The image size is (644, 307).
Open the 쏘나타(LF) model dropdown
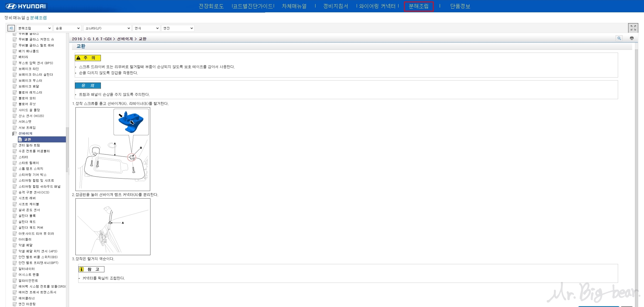pos(107,28)
